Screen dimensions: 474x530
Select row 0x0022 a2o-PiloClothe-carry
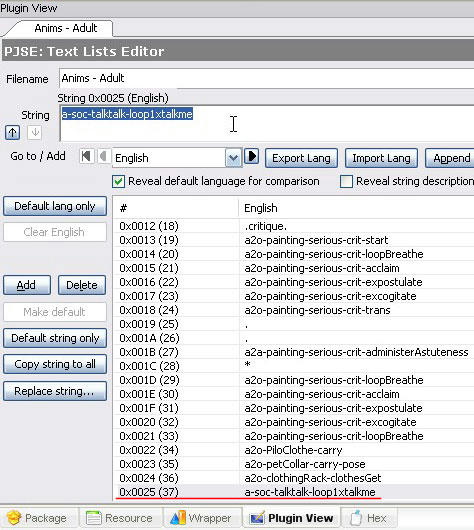tap(293, 450)
